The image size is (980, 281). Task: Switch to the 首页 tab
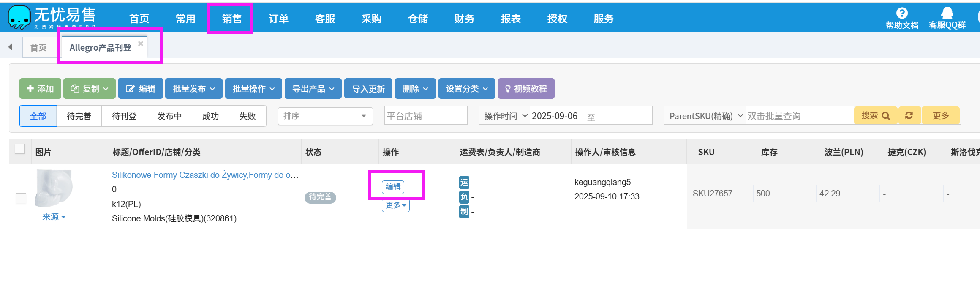point(38,48)
